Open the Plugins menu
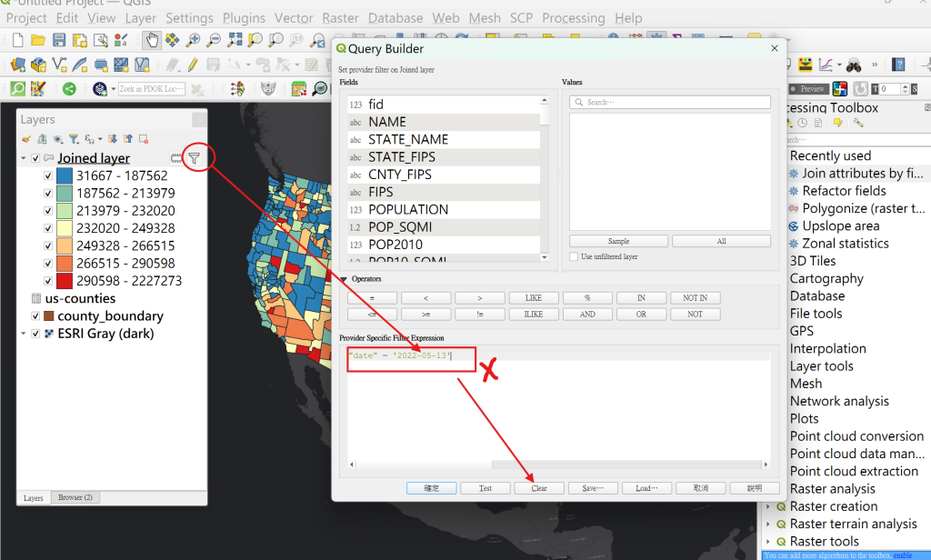Image resolution: width=931 pixels, height=560 pixels. [x=244, y=18]
